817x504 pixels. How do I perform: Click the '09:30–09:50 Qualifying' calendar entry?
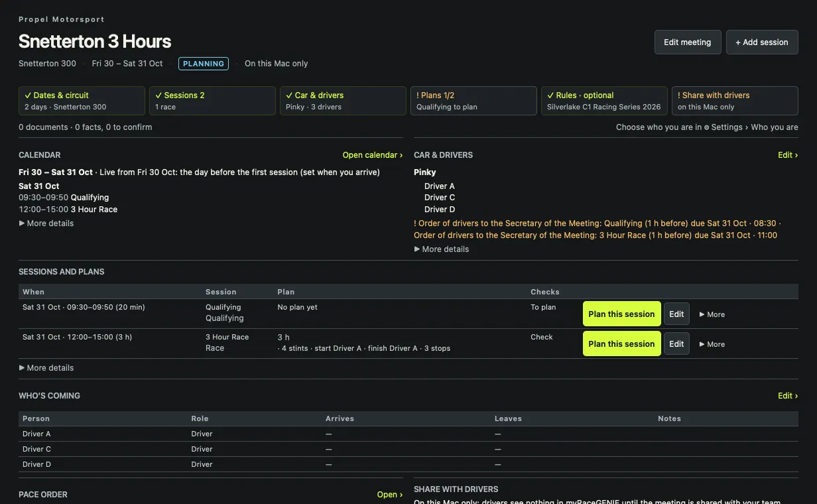click(x=64, y=198)
